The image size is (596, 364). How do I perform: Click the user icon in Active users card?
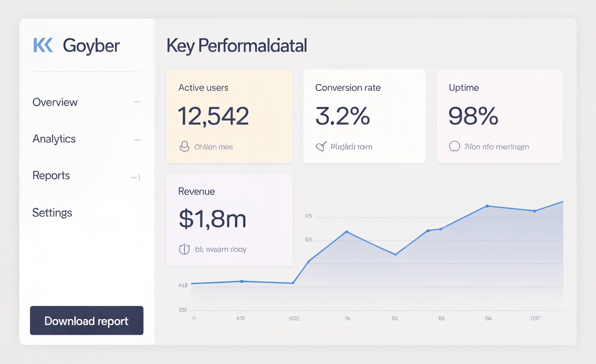[184, 147]
